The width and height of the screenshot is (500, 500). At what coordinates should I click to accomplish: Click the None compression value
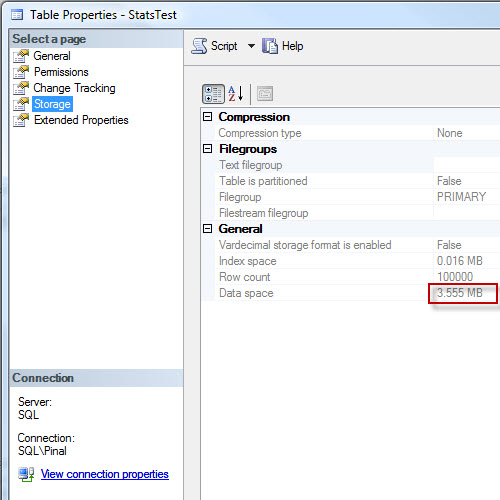coord(450,133)
